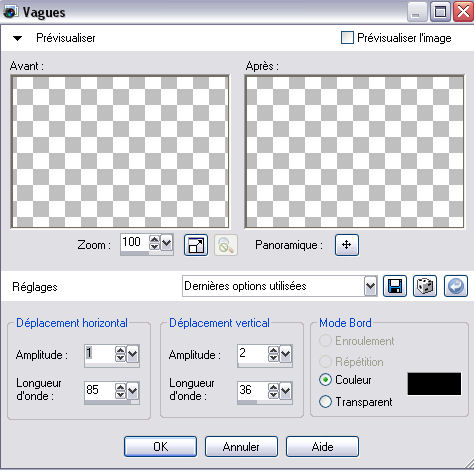Open the black edge color swatch
474x471 pixels.
coord(434,384)
